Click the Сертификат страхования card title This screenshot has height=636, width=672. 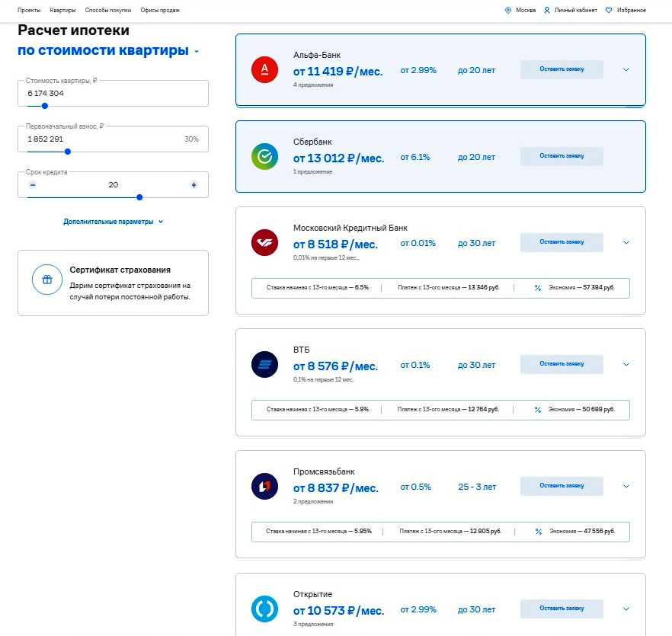coord(120,270)
